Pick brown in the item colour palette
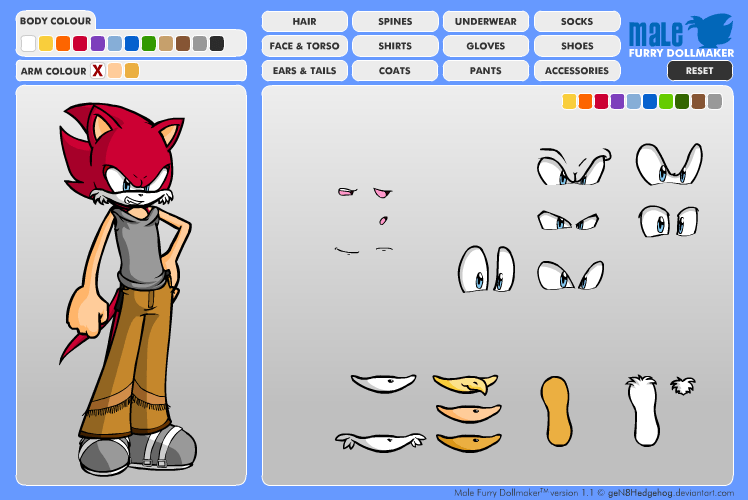This screenshot has width=748, height=500. 698,102
